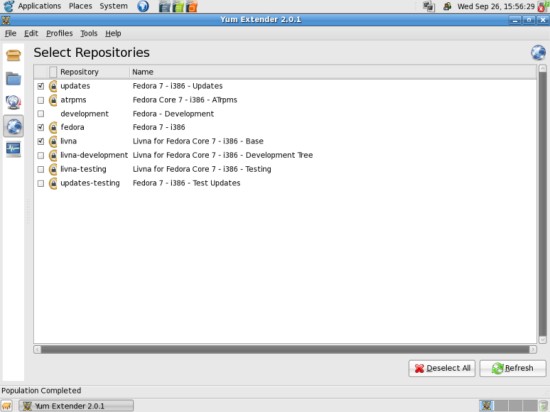Open the Applications panel menu
The image size is (550, 412).
(39, 6)
